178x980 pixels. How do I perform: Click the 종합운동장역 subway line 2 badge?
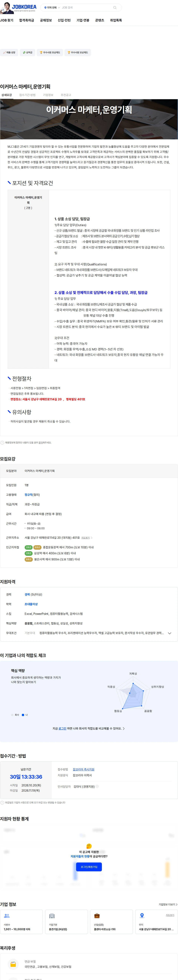tap(29, 547)
